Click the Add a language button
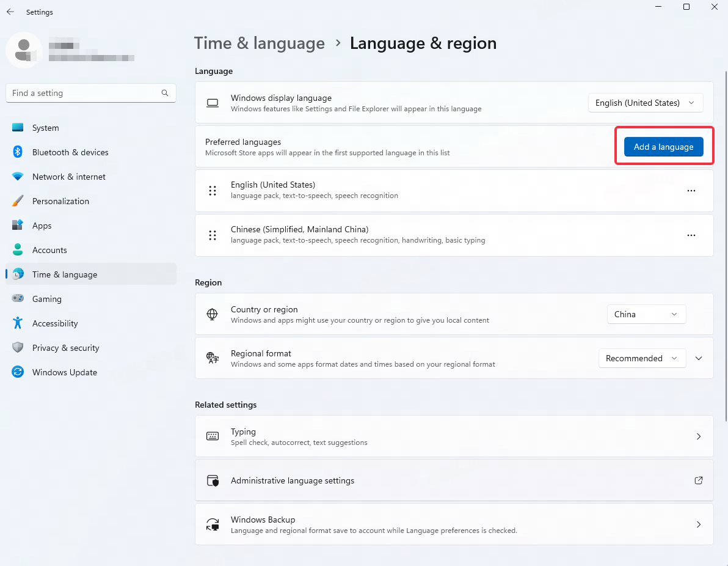The width and height of the screenshot is (728, 566). (663, 147)
